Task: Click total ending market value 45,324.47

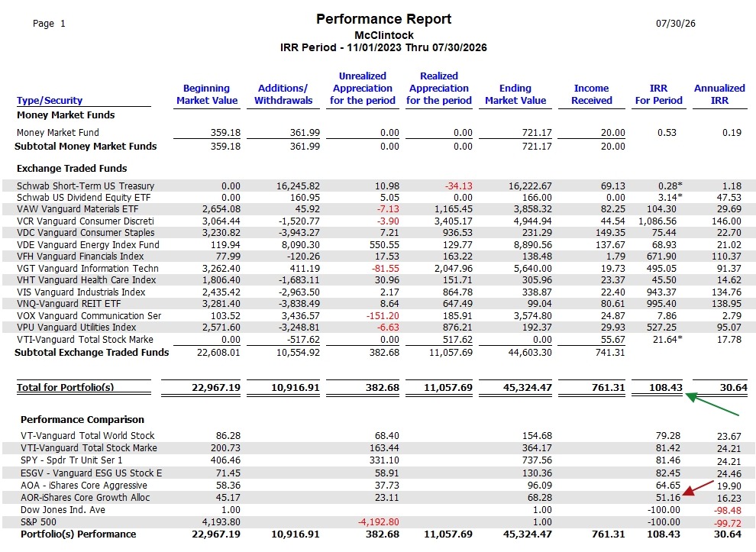Action: (x=527, y=387)
